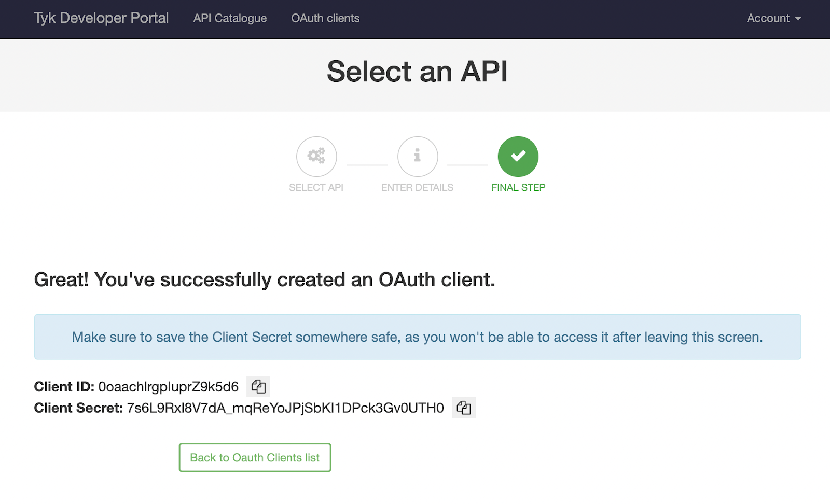
Task: Click the Select an API page heading
Action: pos(418,72)
